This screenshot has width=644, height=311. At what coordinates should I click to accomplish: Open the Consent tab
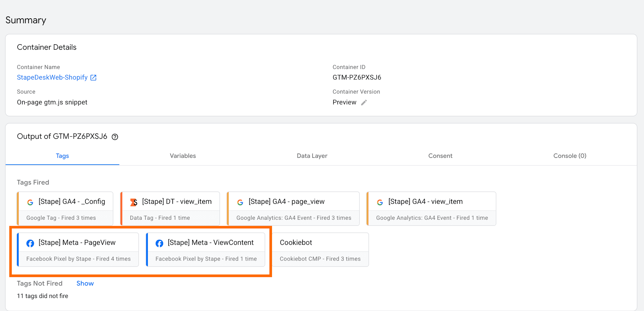[x=440, y=156]
